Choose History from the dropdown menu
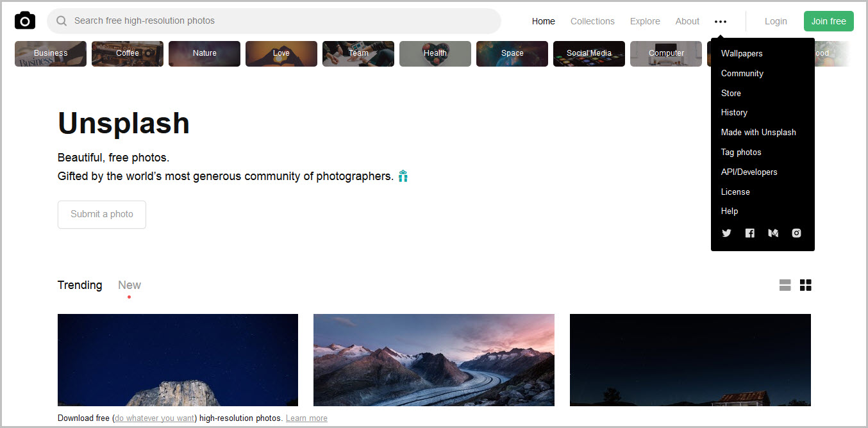 (x=734, y=113)
